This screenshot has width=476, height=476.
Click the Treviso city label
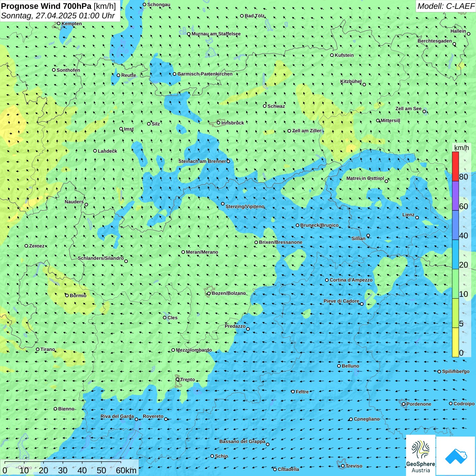point(354,466)
